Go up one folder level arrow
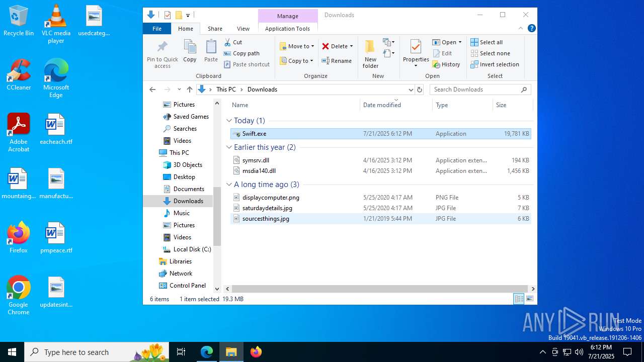Image resolution: width=644 pixels, height=362 pixels. tap(189, 89)
